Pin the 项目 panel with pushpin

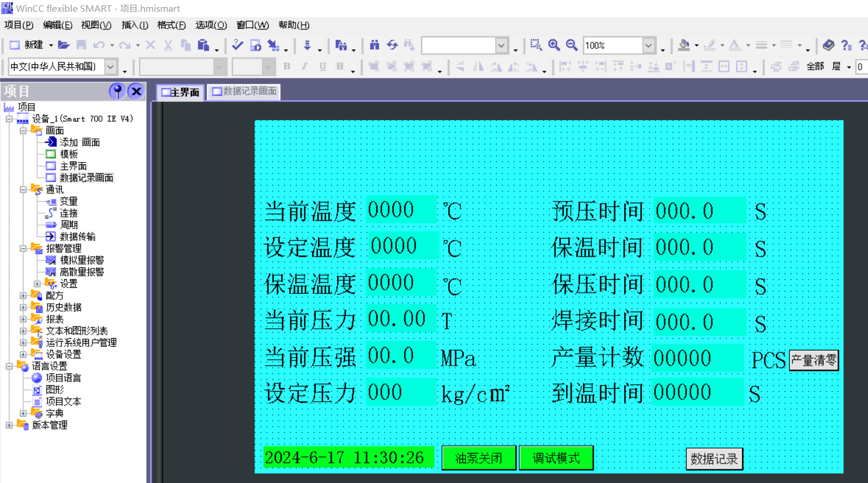click(117, 91)
